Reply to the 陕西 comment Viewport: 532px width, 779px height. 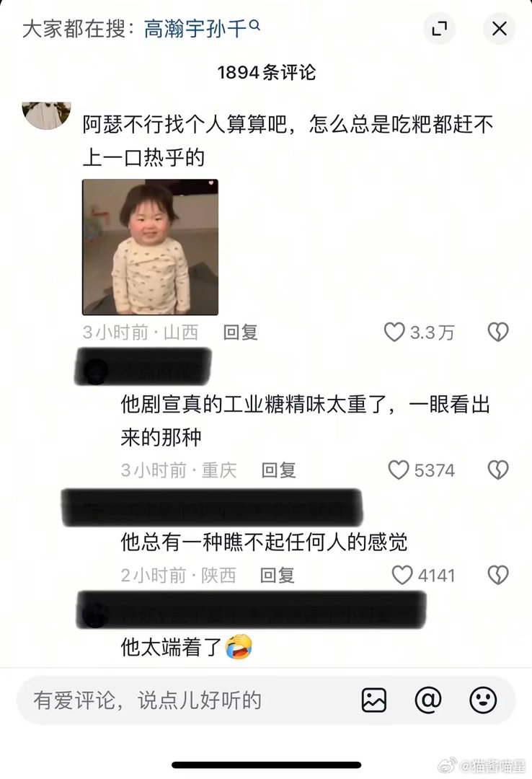coord(278,576)
